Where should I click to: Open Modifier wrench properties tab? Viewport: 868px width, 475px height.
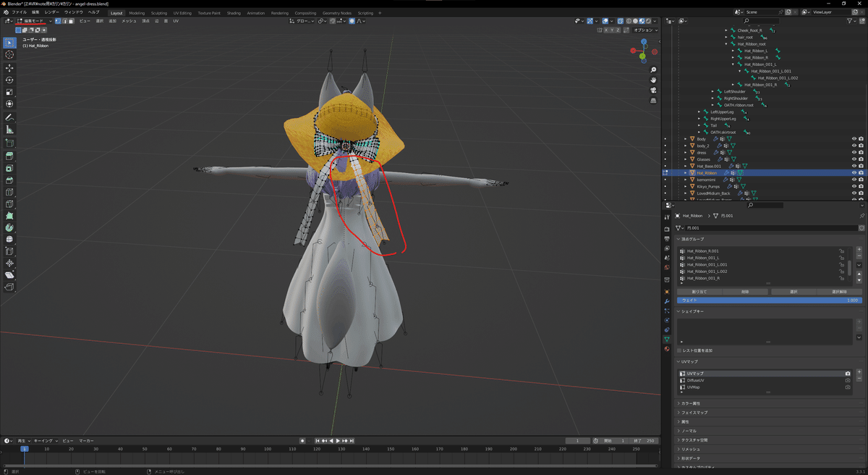pyautogui.click(x=667, y=300)
